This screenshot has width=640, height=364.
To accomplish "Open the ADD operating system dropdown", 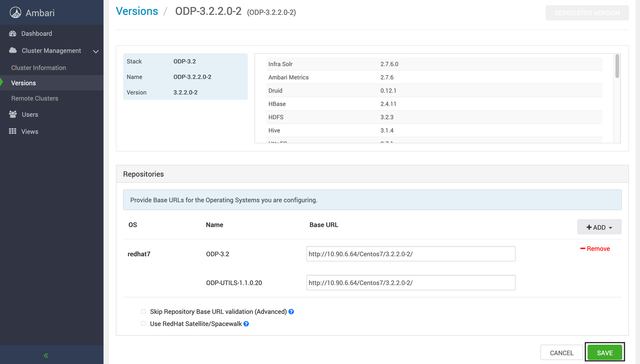I will pyautogui.click(x=599, y=227).
